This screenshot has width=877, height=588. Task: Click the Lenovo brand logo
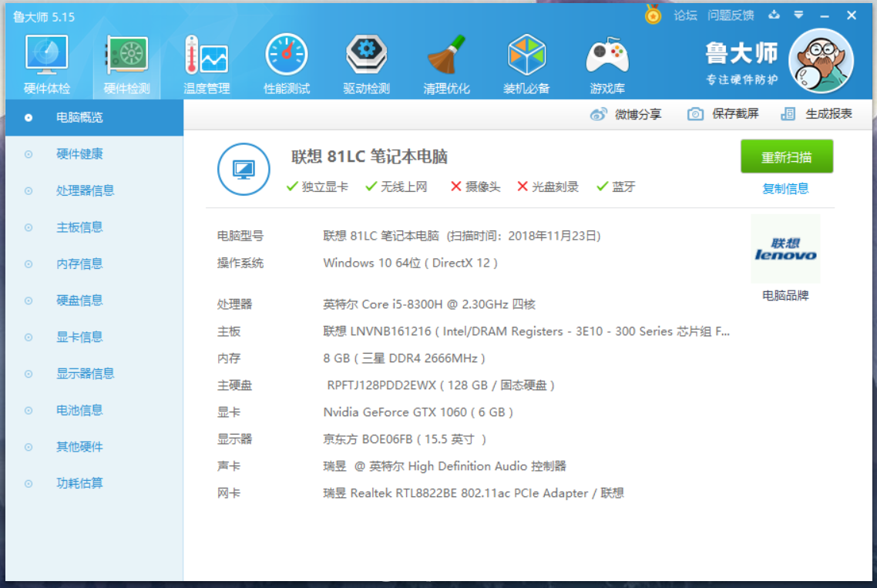(785, 248)
